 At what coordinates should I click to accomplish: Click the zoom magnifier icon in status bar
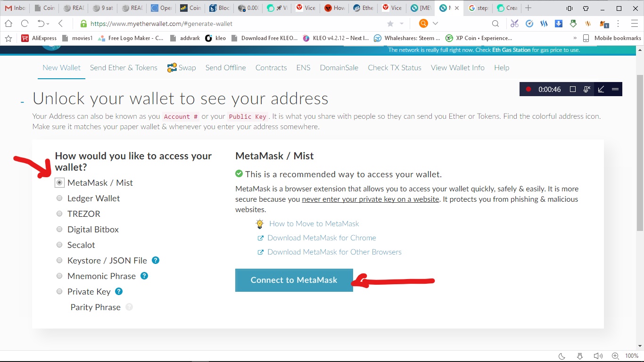[x=615, y=356]
